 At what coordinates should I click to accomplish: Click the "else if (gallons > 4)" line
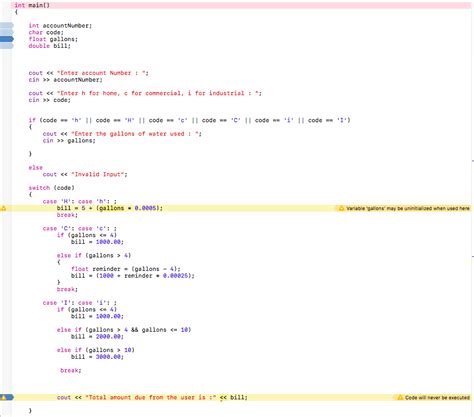tap(94, 256)
